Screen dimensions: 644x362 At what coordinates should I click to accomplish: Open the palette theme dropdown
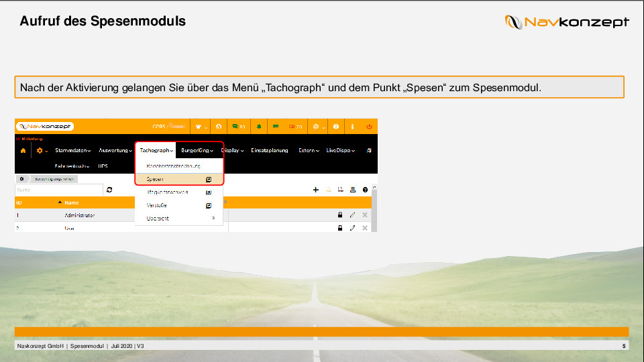click(318, 127)
